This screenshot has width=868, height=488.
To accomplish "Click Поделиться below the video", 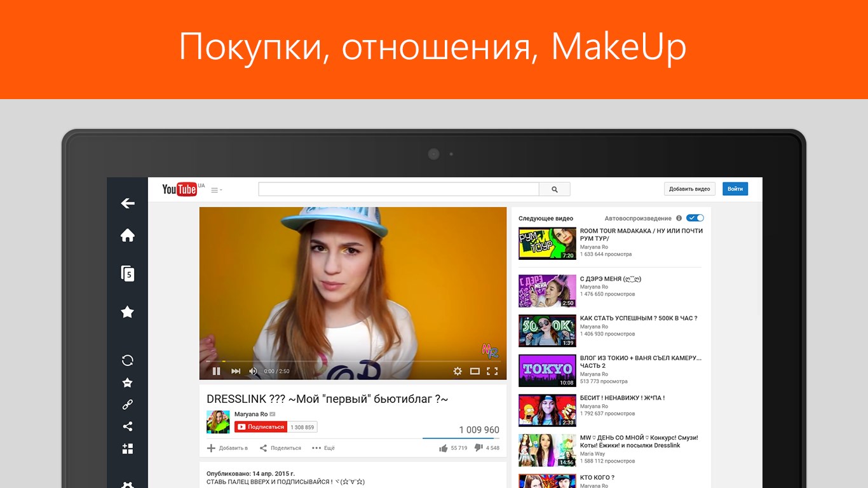I will 280,448.
